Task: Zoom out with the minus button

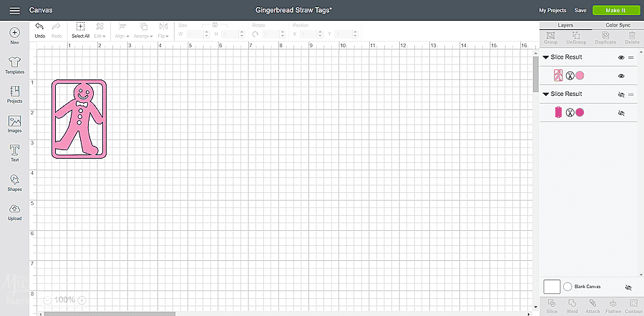Action: click(47, 300)
